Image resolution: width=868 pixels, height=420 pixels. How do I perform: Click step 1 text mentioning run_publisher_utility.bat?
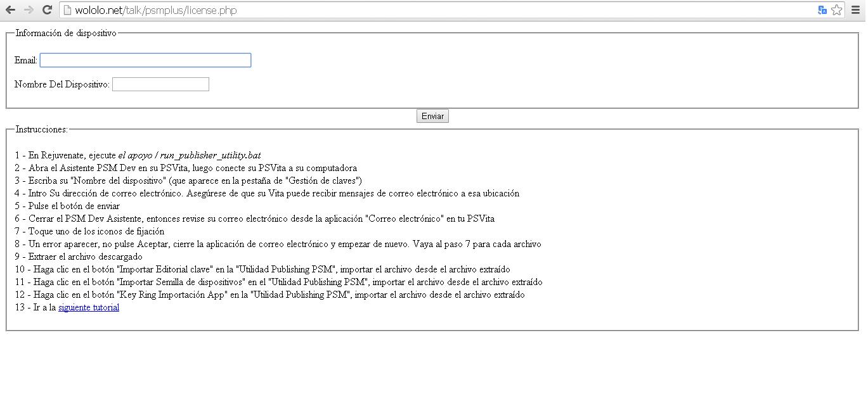(138, 155)
